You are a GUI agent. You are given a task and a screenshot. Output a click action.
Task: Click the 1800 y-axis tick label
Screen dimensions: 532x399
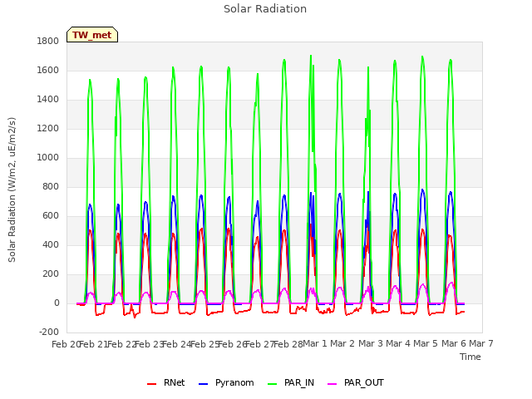tap(48, 41)
